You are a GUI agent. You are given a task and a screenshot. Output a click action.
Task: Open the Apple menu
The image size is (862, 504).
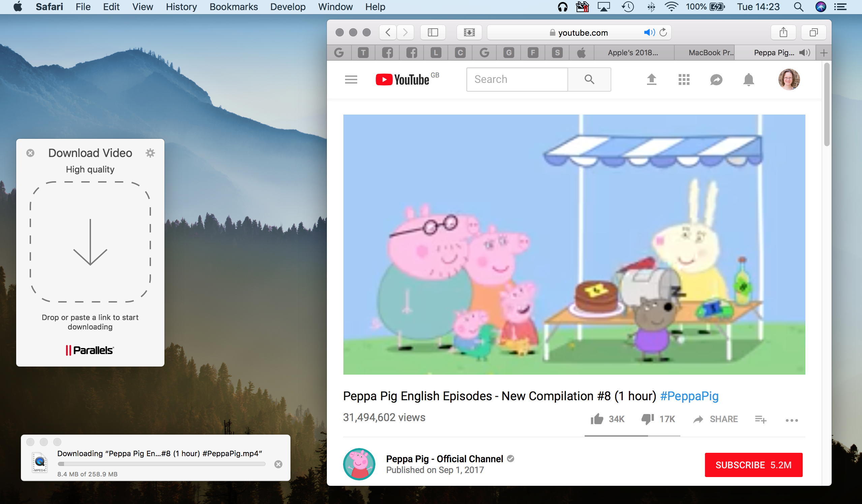click(x=18, y=7)
